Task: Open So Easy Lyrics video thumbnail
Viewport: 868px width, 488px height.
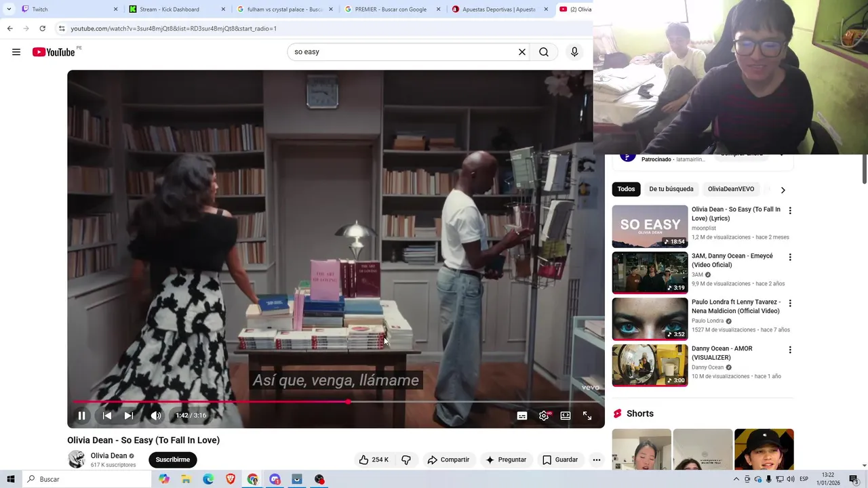Action: [650, 226]
